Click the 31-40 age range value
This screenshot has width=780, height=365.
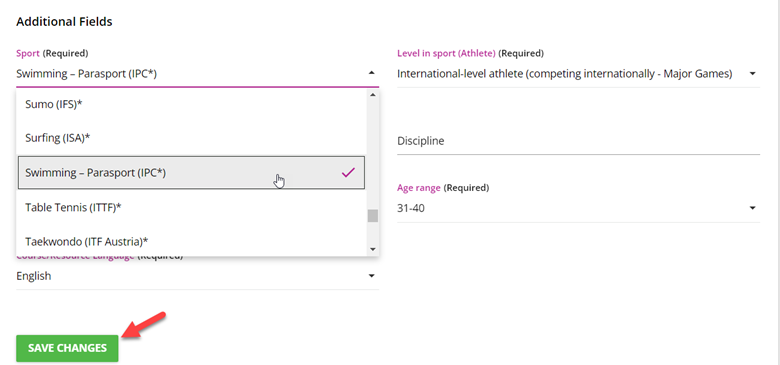pos(411,208)
